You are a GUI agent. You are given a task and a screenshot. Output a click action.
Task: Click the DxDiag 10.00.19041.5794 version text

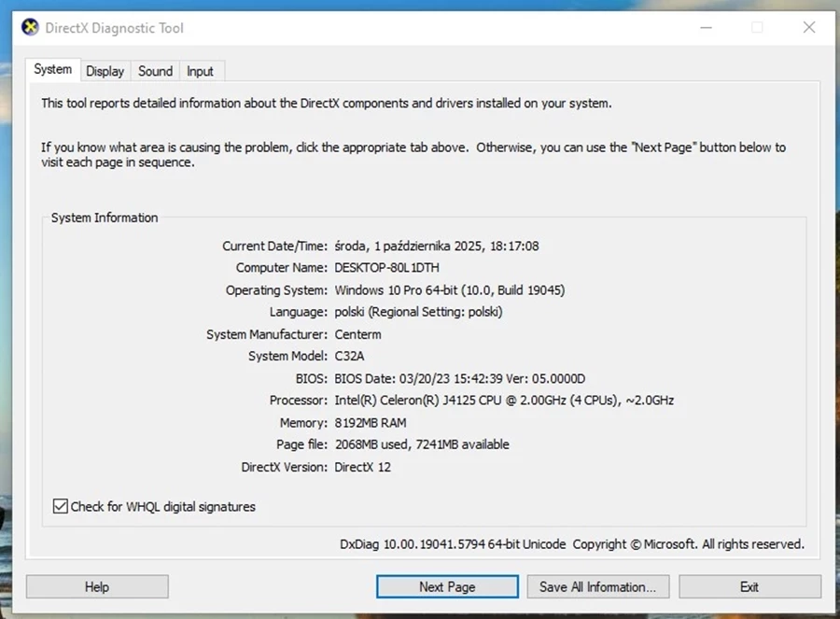click(x=453, y=544)
